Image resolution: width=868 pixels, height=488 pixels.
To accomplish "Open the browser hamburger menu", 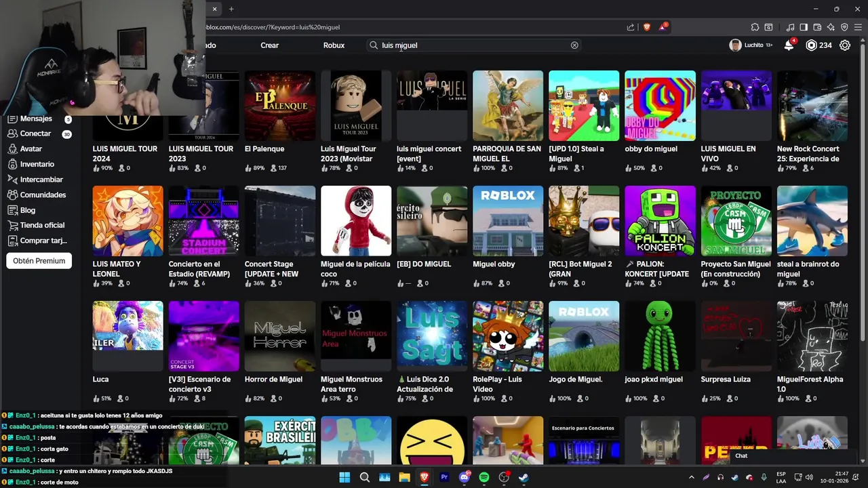I will click(x=858, y=27).
